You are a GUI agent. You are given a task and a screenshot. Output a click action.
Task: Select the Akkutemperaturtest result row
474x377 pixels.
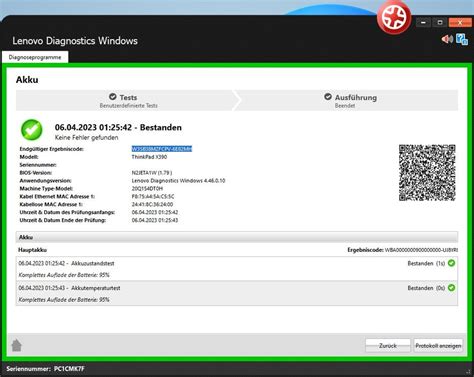237,293
